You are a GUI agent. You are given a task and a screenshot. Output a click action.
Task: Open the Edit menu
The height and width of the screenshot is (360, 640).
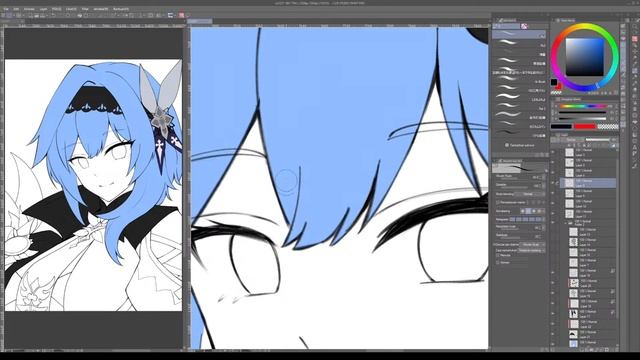coord(16,9)
